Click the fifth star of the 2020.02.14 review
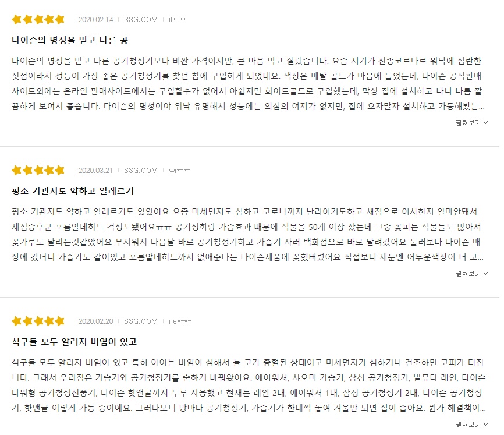Viewport: 504px width, 435px height. pyautogui.click(x=61, y=19)
